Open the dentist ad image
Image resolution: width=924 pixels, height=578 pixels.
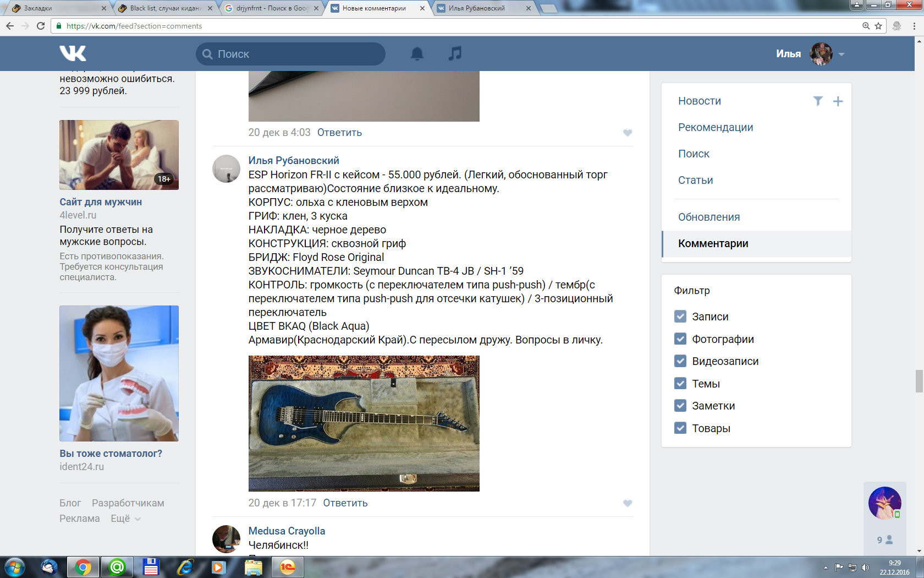(x=119, y=373)
